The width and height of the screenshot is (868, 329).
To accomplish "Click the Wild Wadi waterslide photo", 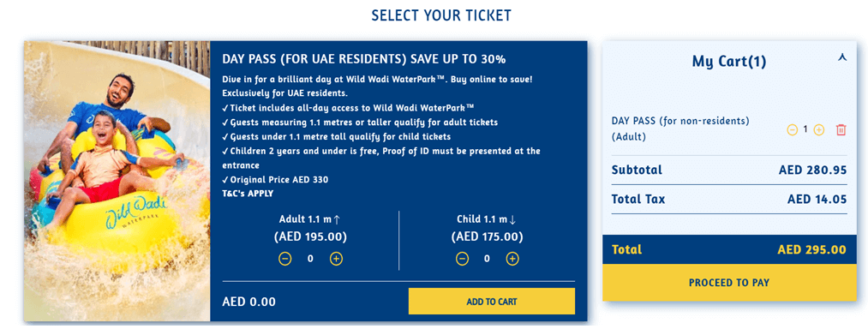I will [x=117, y=181].
